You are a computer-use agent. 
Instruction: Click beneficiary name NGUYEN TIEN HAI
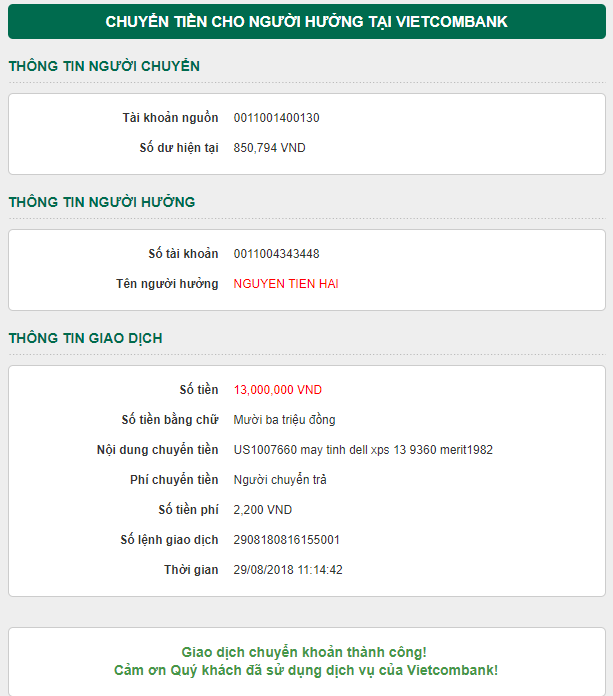tap(286, 284)
